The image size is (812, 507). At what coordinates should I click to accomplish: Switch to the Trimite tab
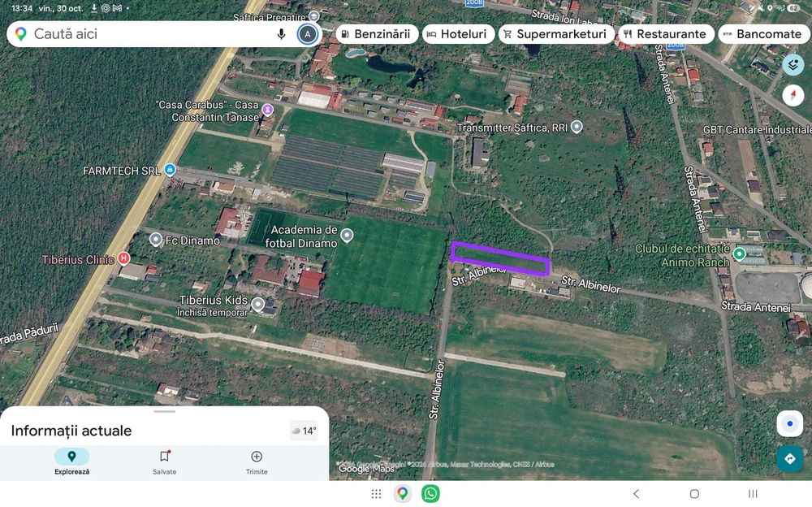[x=257, y=461]
